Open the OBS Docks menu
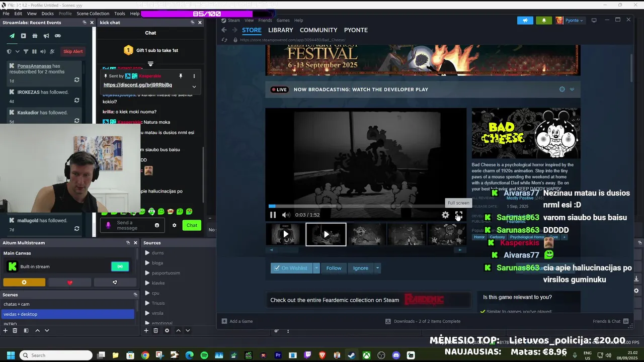 point(47,14)
